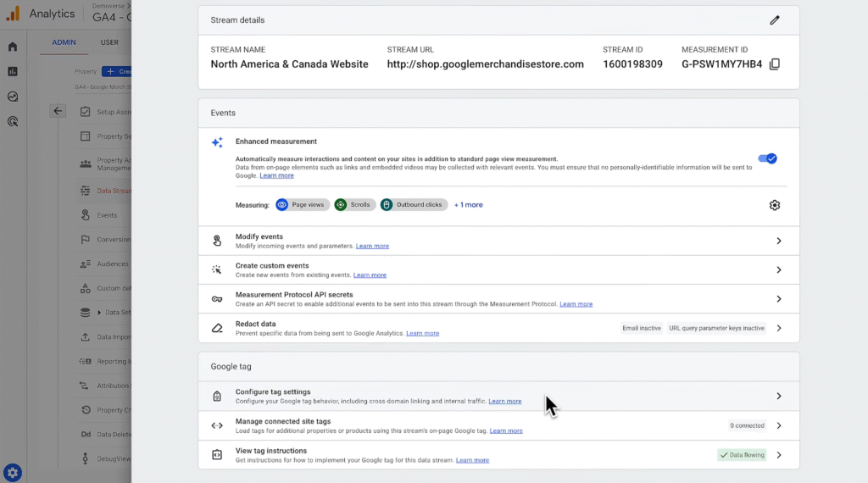Open Learn more link for Create custom events

[370, 275]
